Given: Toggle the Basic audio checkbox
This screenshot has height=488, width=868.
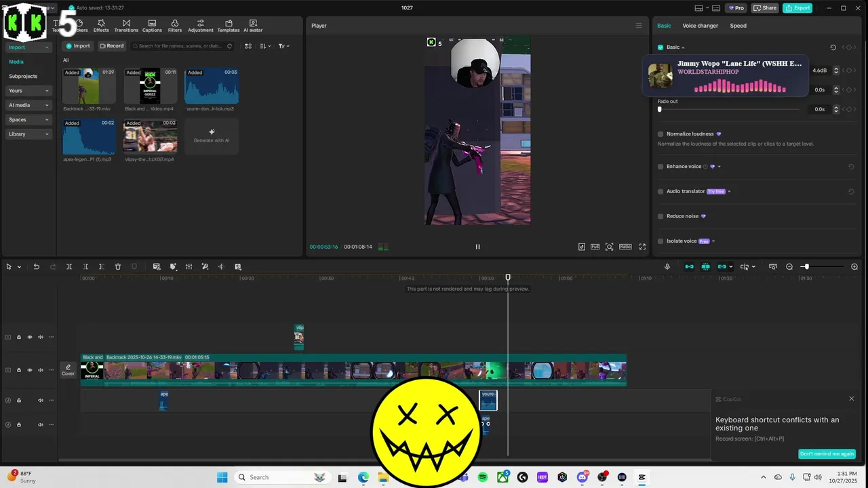Looking at the screenshot, I should [x=660, y=47].
